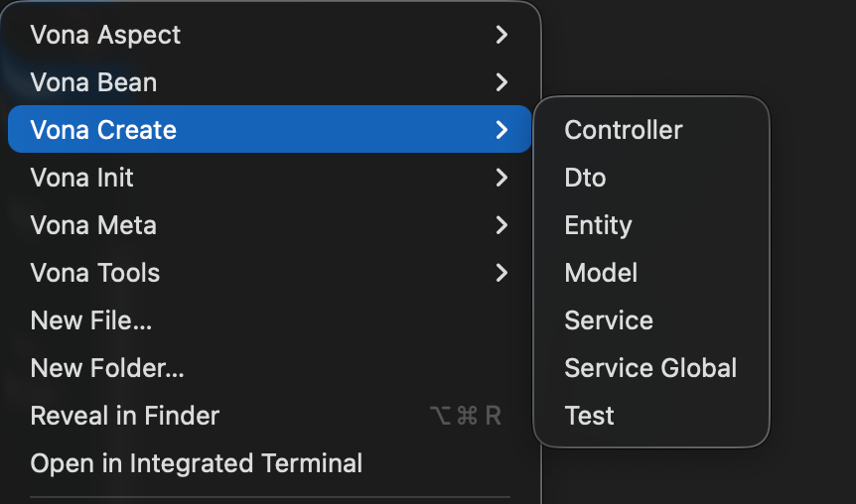The image size is (856, 504).
Task: Open the Vona Tools menu entry
Action: point(95,273)
